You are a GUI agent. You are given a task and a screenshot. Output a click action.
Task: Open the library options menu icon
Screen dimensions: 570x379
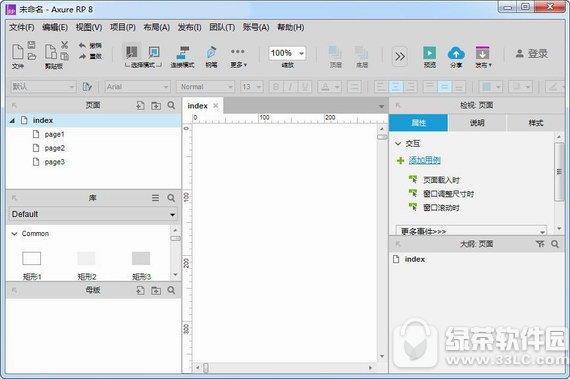tap(155, 198)
